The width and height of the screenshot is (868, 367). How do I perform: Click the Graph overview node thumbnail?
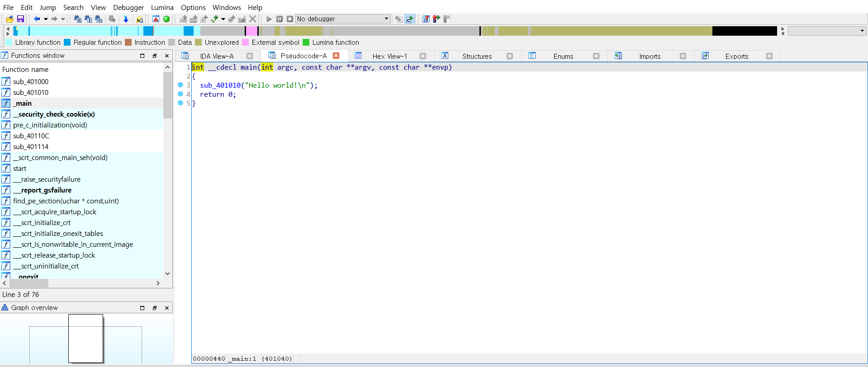(85, 339)
